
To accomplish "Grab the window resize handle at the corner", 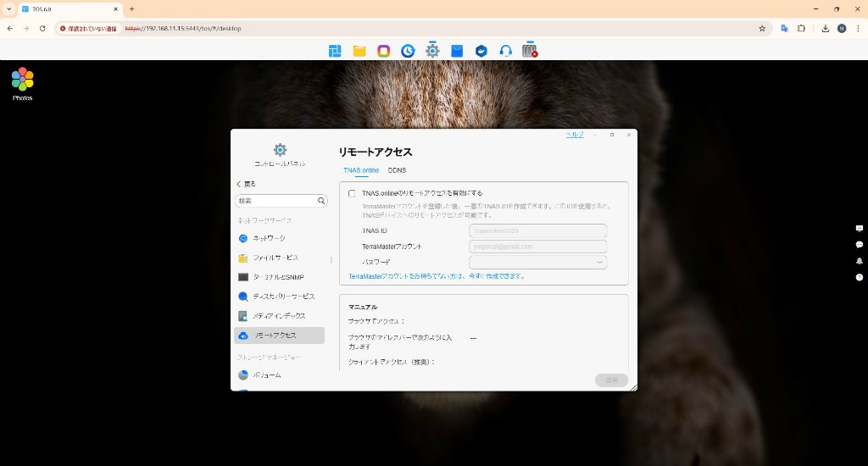I will [x=633, y=387].
